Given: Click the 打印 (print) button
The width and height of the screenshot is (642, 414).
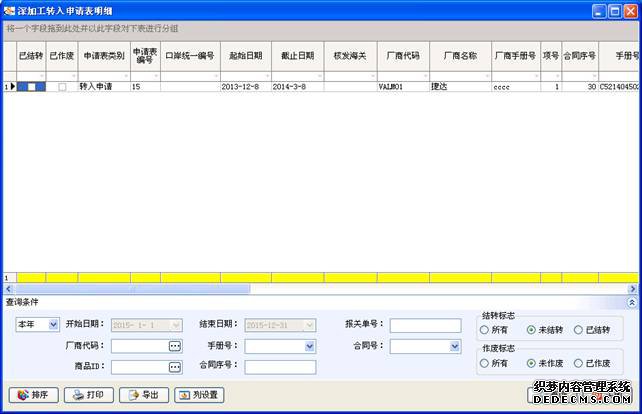Looking at the screenshot, I should (x=89, y=395).
